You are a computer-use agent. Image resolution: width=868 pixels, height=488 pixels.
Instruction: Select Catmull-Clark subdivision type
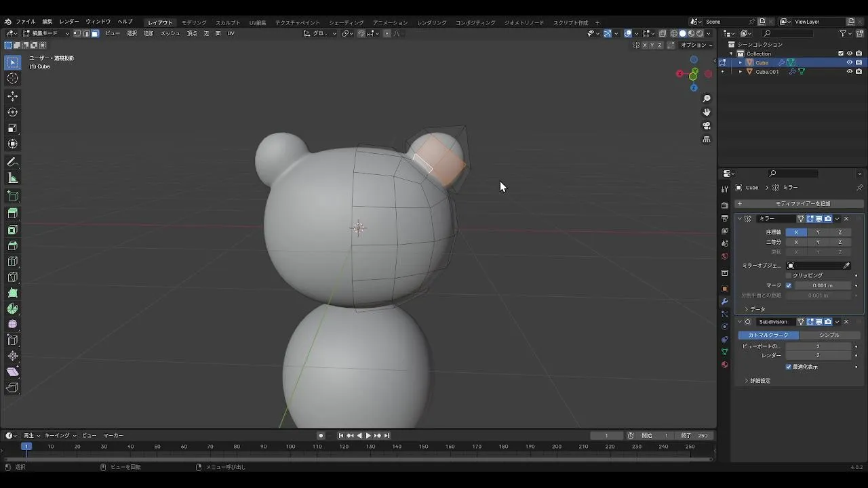[768, 335]
